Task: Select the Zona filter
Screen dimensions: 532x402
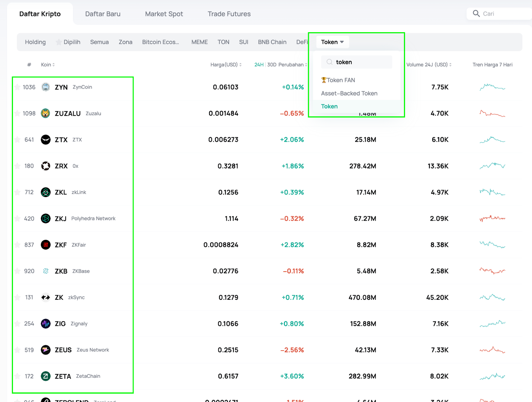Action: coord(125,42)
